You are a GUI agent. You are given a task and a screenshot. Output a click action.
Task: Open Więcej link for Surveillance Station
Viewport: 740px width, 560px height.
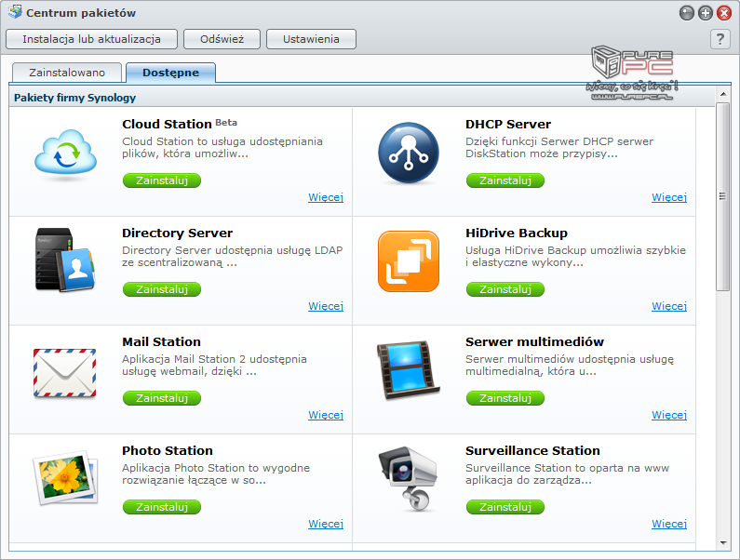(669, 524)
